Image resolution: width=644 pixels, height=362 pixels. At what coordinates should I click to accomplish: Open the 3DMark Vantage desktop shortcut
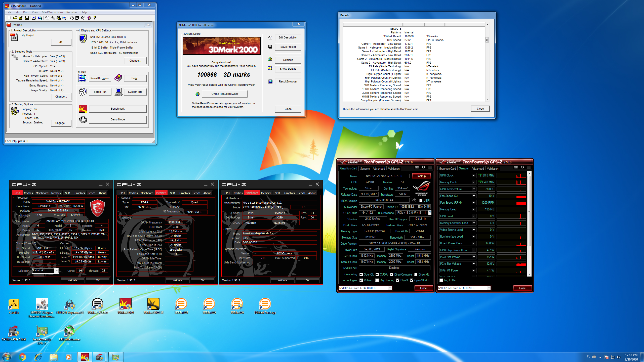tap(265, 306)
